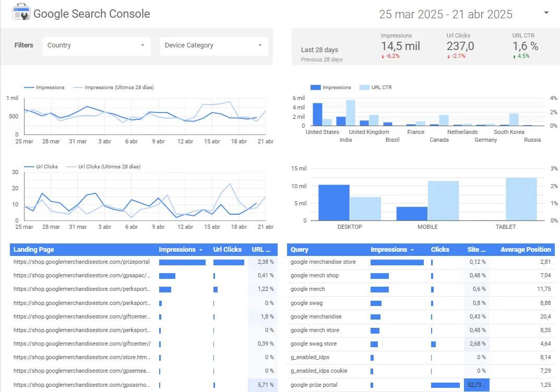Click the DESKTOP dark blue impressions bar
The image size is (560, 392).
[334, 203]
